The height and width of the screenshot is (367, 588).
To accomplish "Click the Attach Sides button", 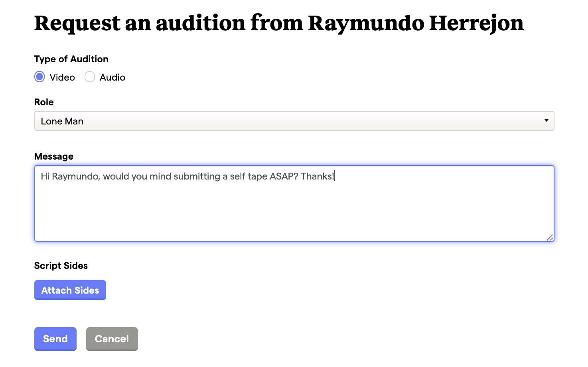I will pos(70,290).
